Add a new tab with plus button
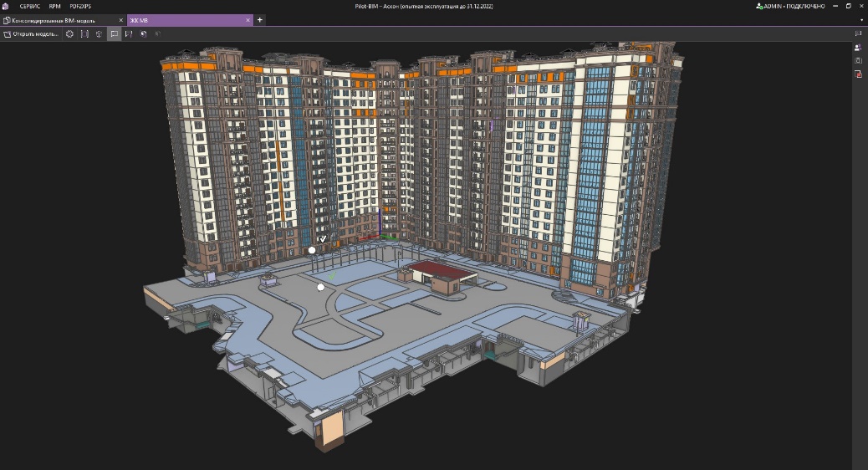This screenshot has height=470, width=868. pos(260,20)
